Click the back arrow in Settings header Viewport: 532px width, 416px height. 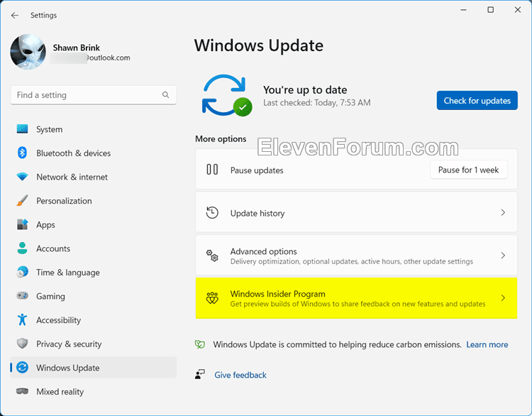point(15,16)
